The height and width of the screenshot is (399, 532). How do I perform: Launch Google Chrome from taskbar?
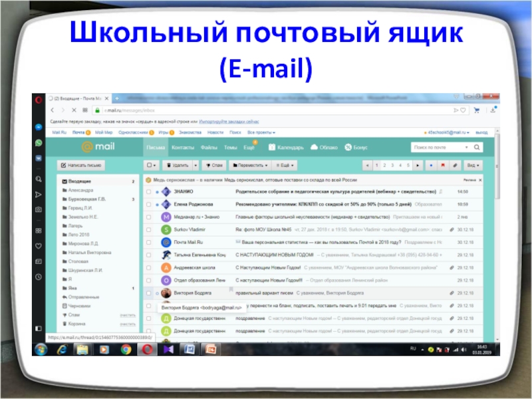point(126,349)
